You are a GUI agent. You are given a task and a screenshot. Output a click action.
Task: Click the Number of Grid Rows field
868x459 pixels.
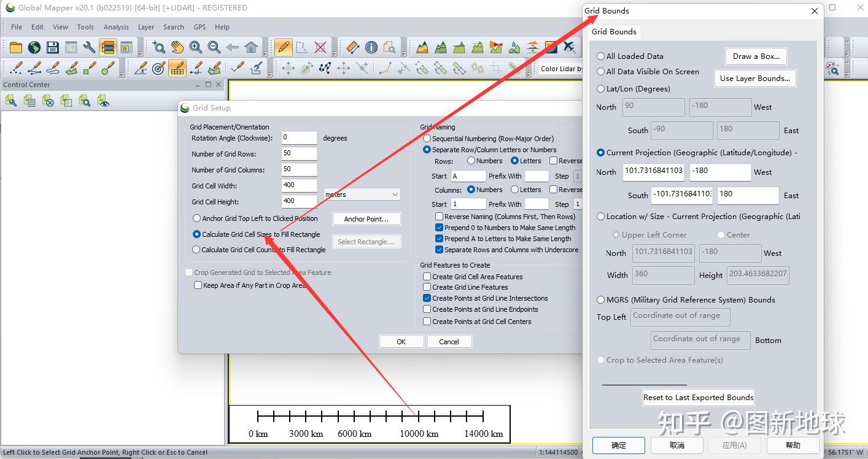299,154
